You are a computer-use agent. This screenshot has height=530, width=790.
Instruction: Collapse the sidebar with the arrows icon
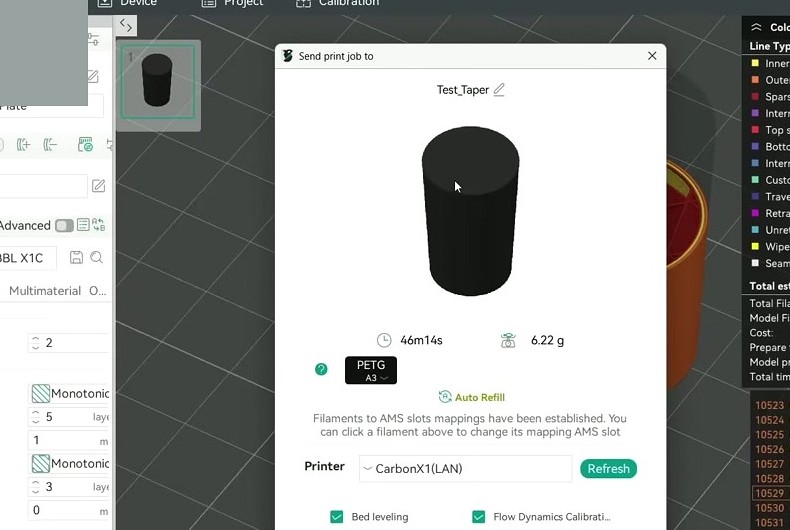126,25
